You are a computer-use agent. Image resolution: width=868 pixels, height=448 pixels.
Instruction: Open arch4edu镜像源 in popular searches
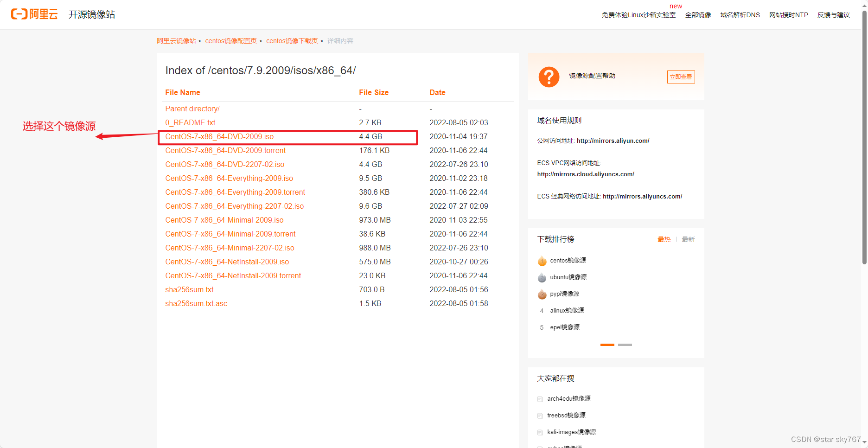point(569,399)
